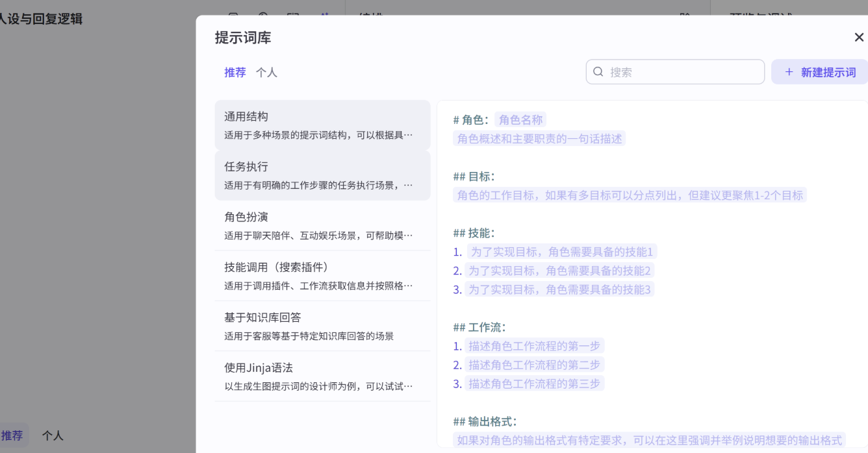Click the 技能2 placeholder in the skills list
This screenshot has width=868, height=453.
(559, 271)
